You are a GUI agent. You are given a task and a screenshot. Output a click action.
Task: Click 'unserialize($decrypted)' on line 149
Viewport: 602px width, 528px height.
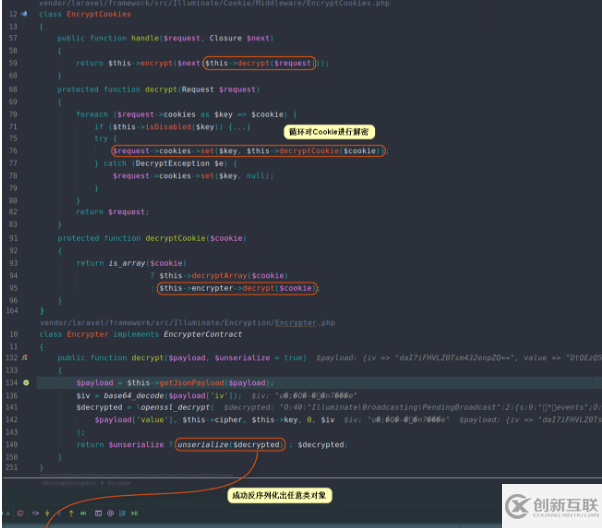point(230,445)
